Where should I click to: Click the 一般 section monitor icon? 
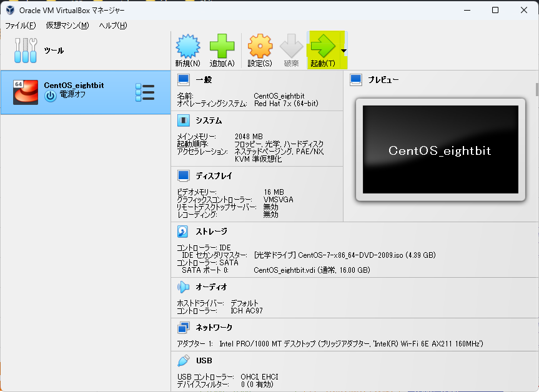coord(183,80)
